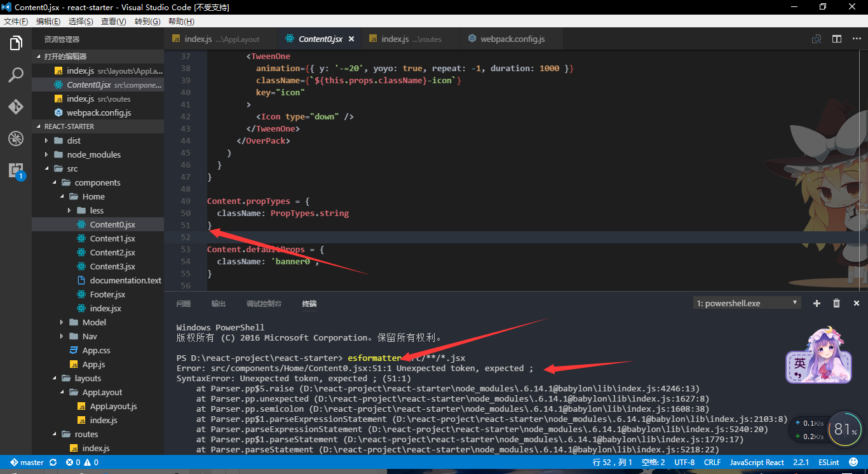The width and height of the screenshot is (868, 474).
Task: Click the master branch in status bar
Action: (x=27, y=463)
